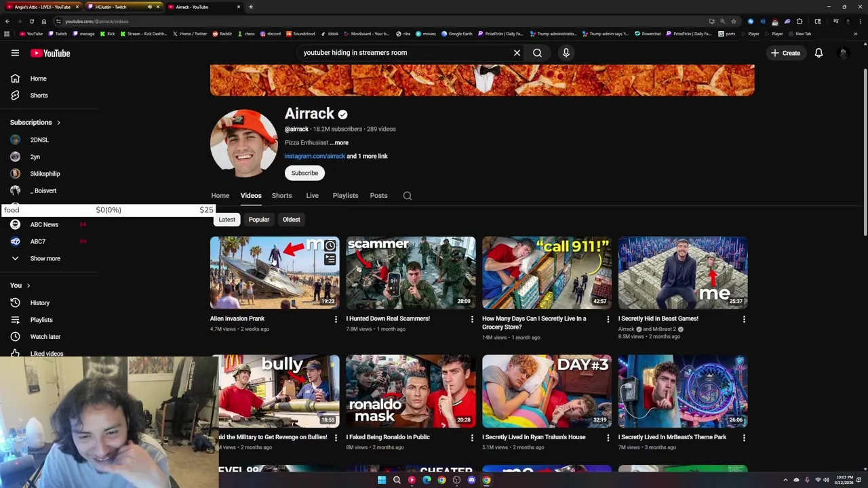
Task: Switch to Angie's Attic LIVE browser tab
Action: coord(42,7)
